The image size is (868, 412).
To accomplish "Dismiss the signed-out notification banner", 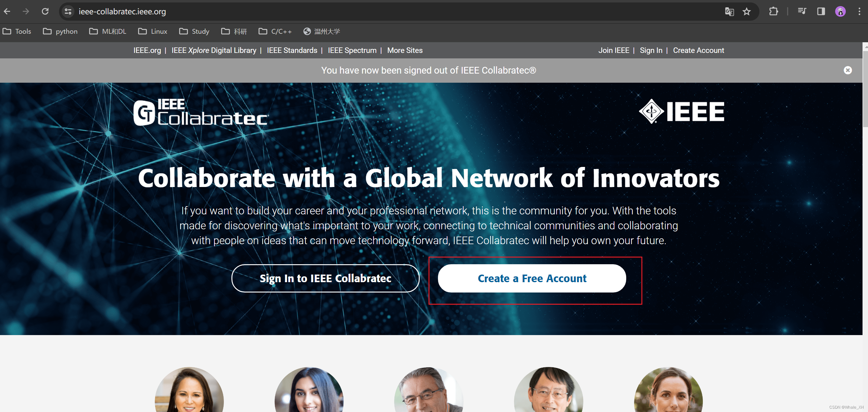I will (x=848, y=70).
